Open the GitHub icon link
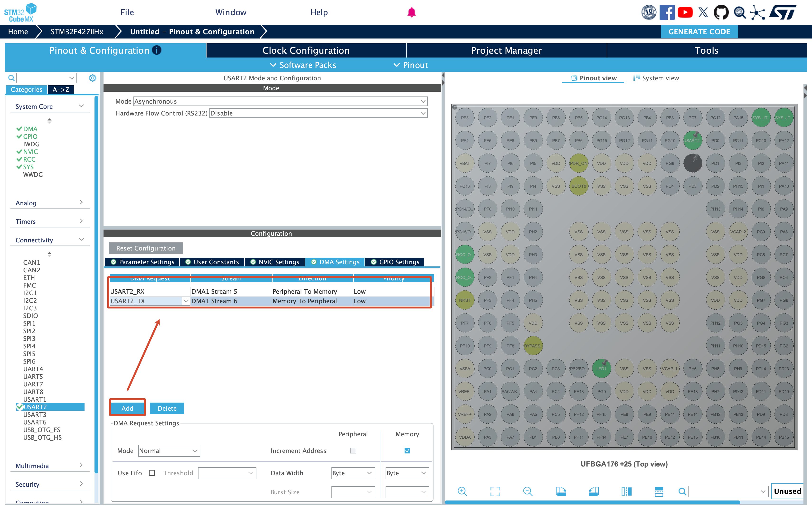Image resolution: width=812 pixels, height=510 pixels. pyautogui.click(x=721, y=13)
